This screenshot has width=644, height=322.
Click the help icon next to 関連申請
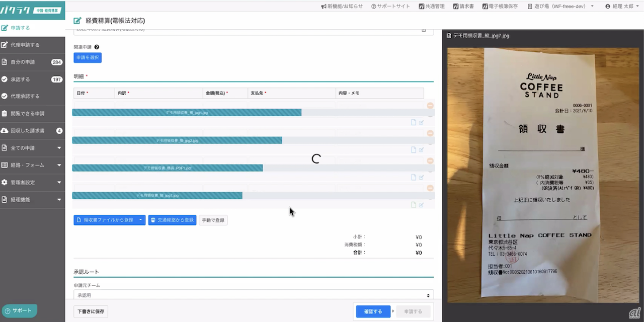[97, 47]
